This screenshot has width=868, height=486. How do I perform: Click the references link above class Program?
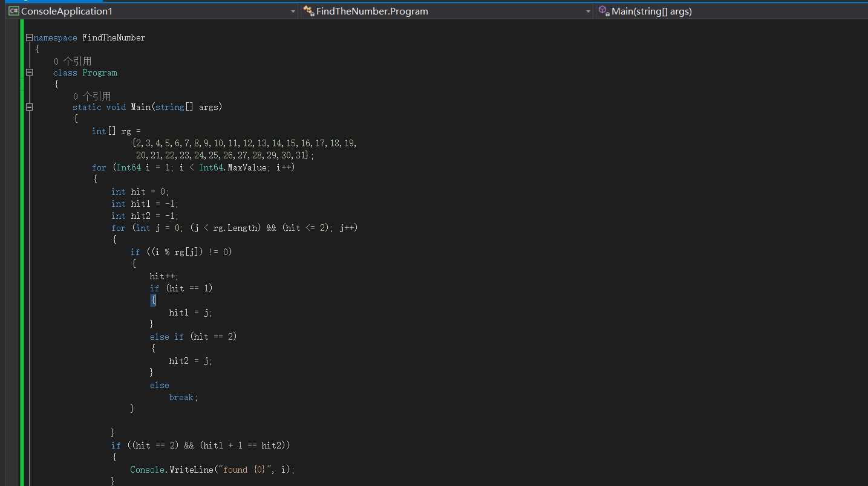click(x=73, y=61)
